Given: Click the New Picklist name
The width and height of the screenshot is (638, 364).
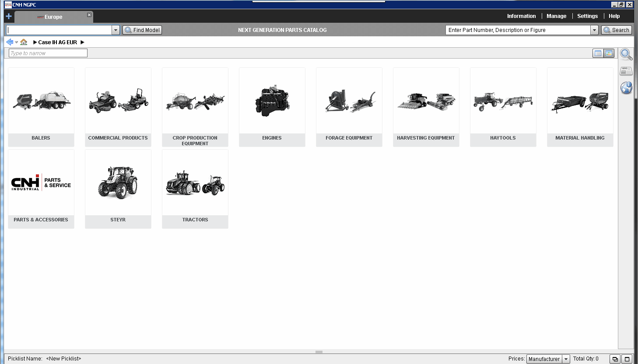Looking at the screenshot, I should pos(63,359).
